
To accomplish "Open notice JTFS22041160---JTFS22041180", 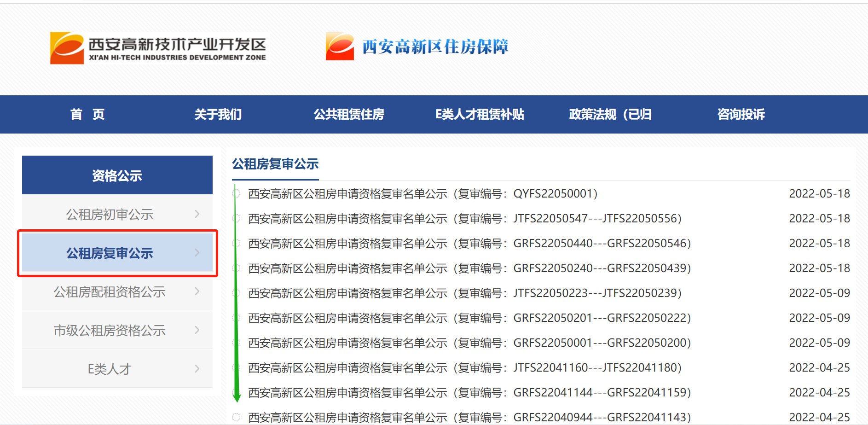I will pos(465,368).
